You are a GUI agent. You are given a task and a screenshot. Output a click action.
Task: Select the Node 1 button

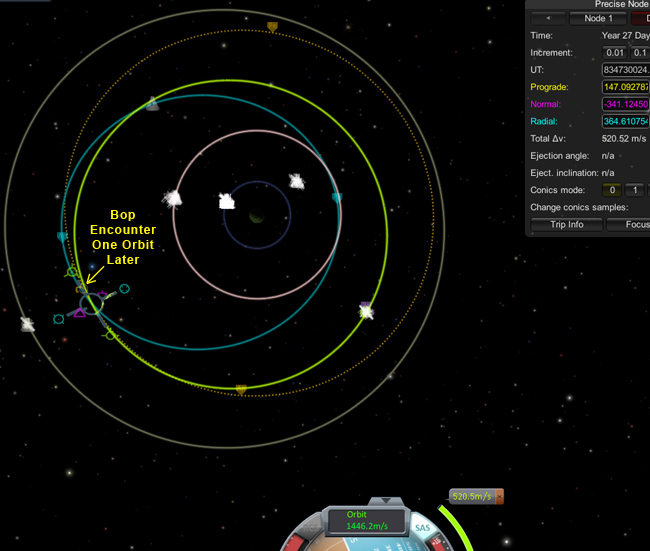click(598, 18)
